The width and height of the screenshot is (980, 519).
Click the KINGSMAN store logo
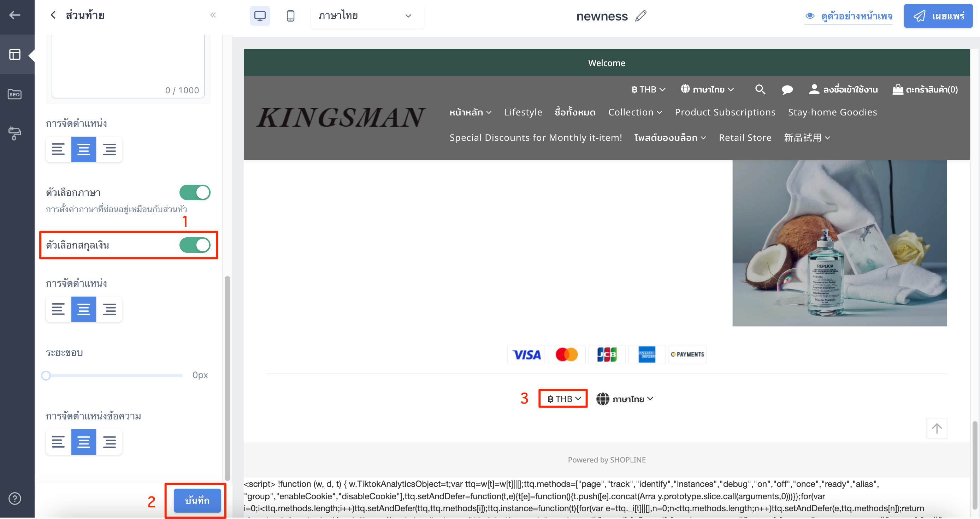[341, 117]
